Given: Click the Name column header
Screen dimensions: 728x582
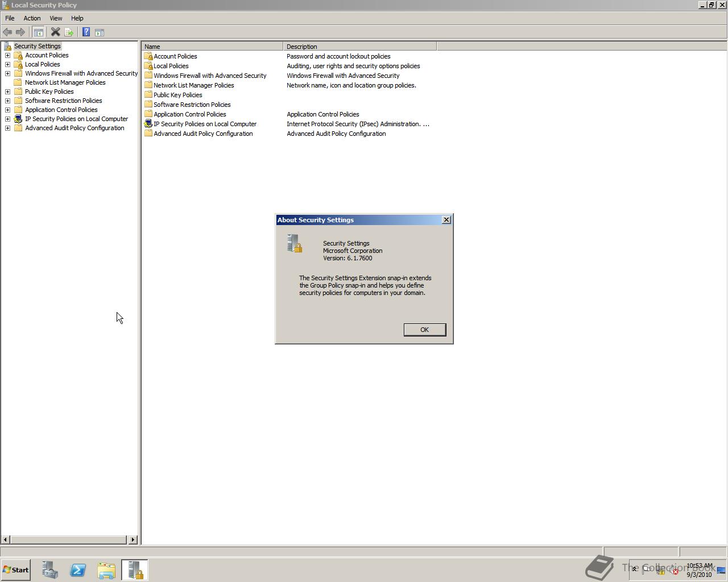Looking at the screenshot, I should [x=212, y=47].
